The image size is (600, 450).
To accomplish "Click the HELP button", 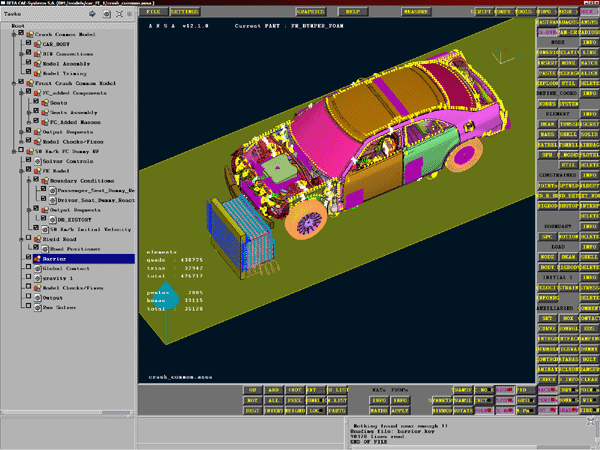I will coord(352,12).
